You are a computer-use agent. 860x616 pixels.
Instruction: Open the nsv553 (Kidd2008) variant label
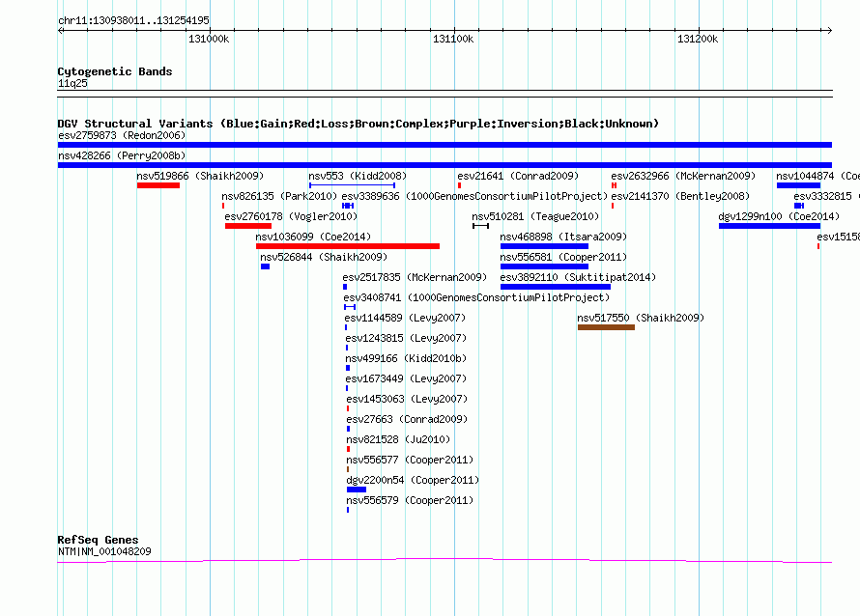click(x=358, y=176)
